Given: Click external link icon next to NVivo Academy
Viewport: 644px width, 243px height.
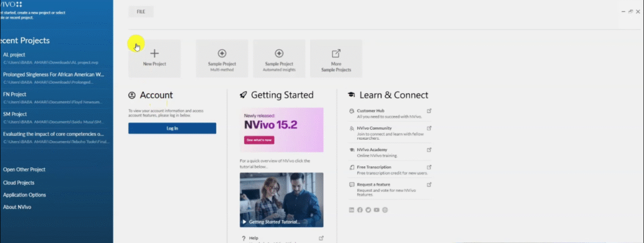Looking at the screenshot, I should [x=429, y=150].
